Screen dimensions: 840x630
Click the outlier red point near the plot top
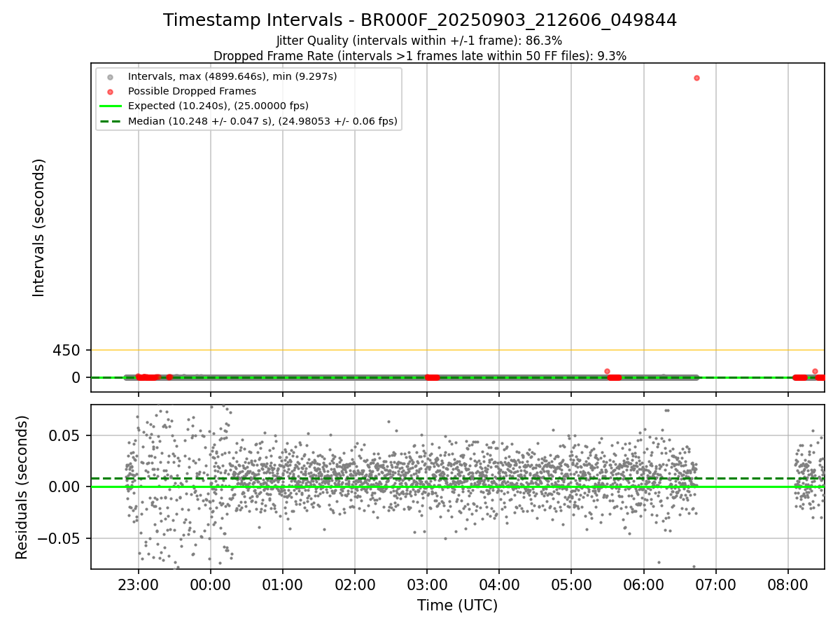click(696, 78)
